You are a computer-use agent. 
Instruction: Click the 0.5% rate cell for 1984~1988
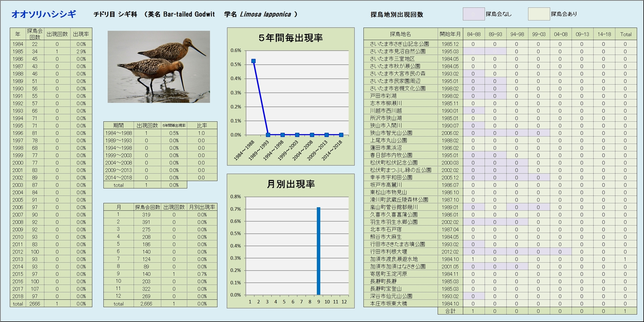tap(174, 133)
